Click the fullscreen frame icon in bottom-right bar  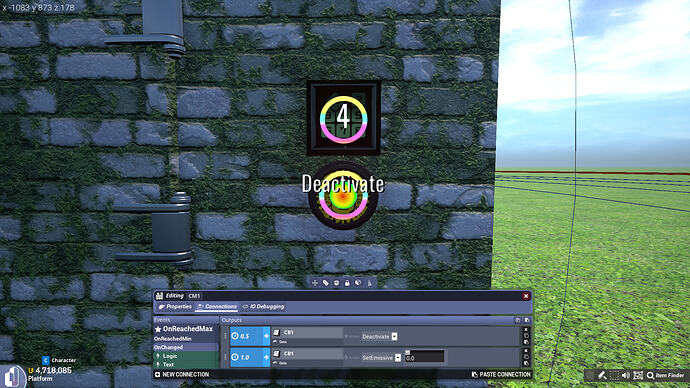click(x=638, y=375)
